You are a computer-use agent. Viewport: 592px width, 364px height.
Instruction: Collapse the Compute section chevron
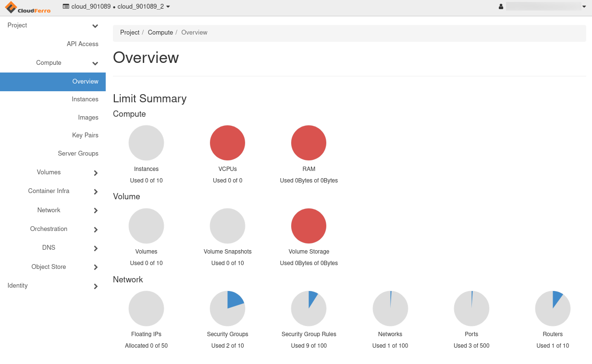pyautogui.click(x=95, y=63)
